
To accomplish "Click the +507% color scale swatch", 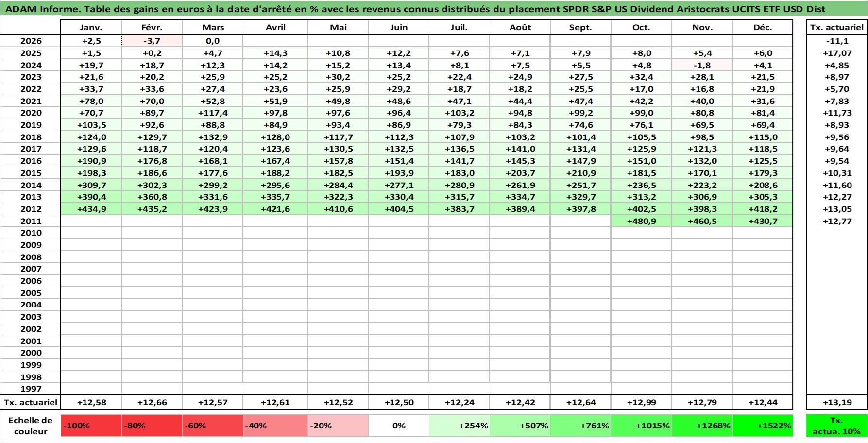I will pyautogui.click(x=520, y=426).
